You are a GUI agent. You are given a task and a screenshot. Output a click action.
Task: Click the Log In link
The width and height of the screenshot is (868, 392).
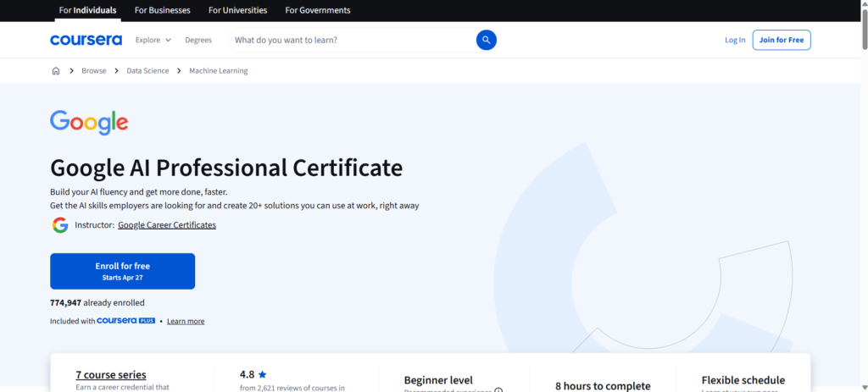735,40
